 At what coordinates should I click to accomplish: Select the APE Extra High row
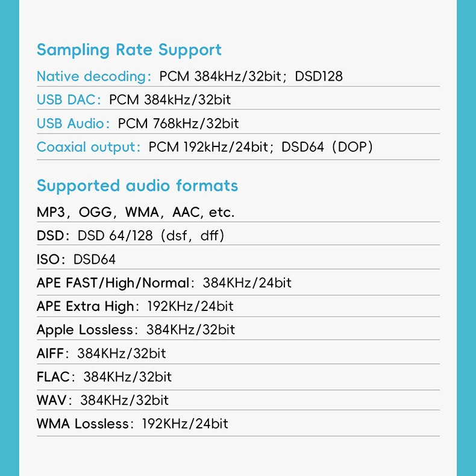(135, 306)
